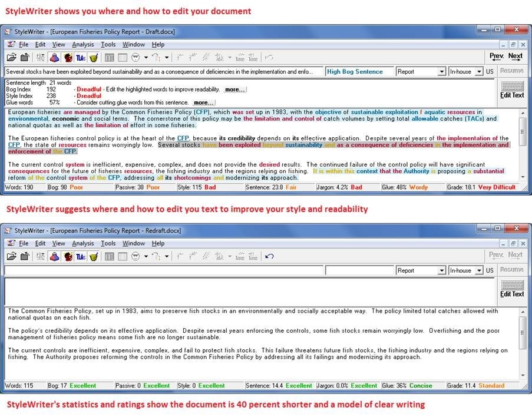
Task: Click Prev button in Draft window
Action: (497, 57)
